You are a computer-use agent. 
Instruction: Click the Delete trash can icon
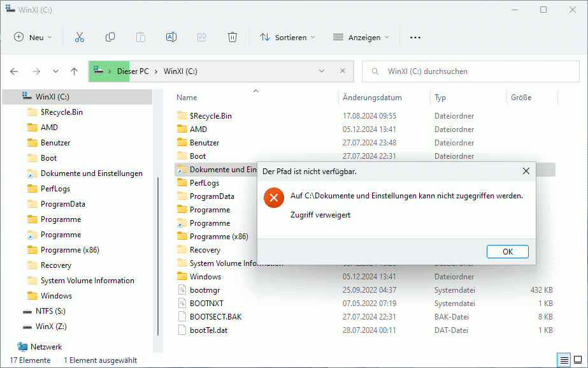(x=233, y=37)
